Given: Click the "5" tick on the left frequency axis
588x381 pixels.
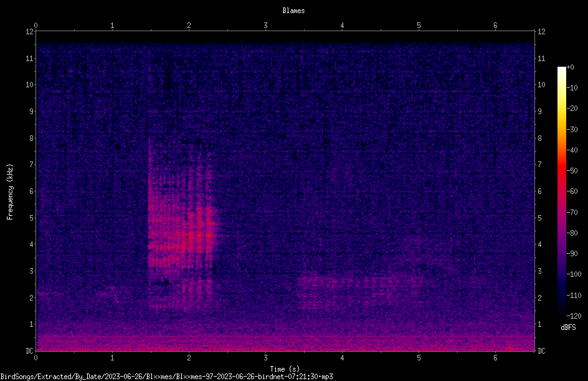Looking at the screenshot, I should pyautogui.click(x=31, y=218).
